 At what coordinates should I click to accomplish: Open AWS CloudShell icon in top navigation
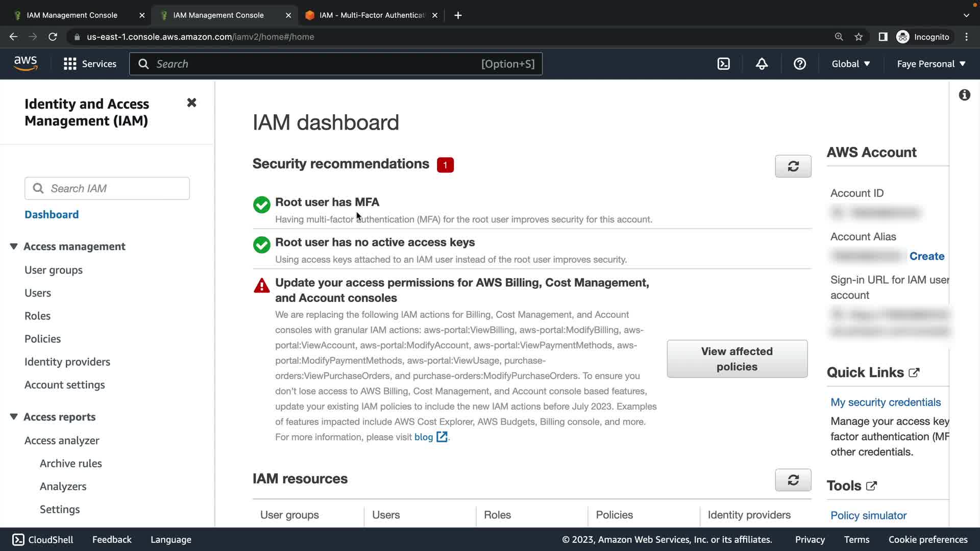(723, 64)
